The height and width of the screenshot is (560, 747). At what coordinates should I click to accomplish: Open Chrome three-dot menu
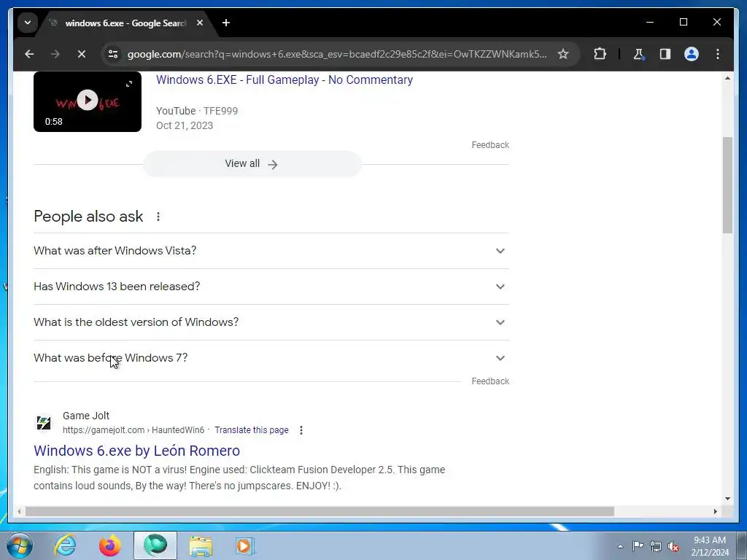[x=718, y=54]
